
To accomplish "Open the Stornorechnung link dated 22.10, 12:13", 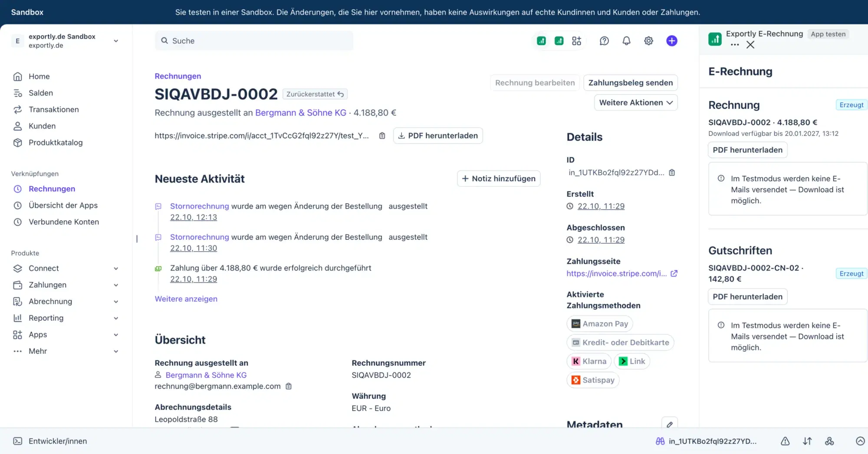I will [199, 206].
